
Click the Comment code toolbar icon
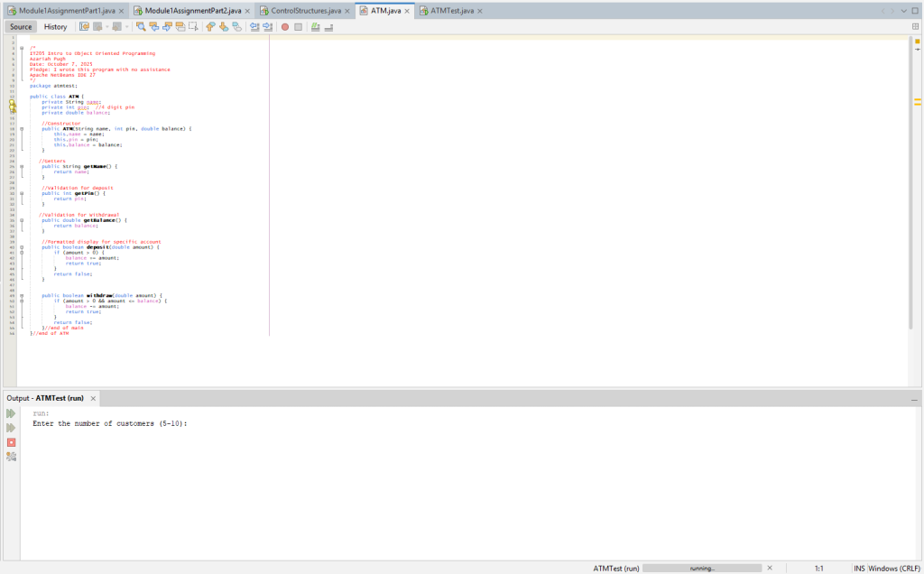point(315,27)
